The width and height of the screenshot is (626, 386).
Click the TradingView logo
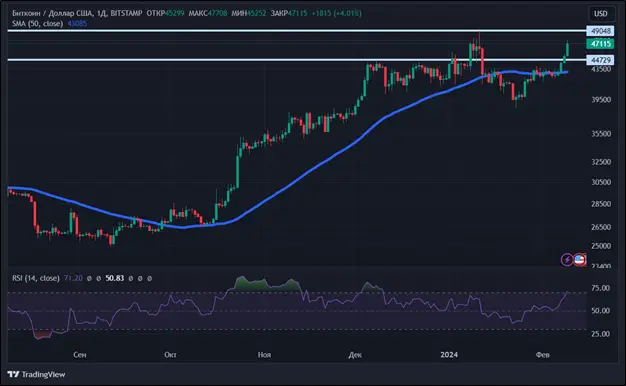pyautogui.click(x=36, y=374)
